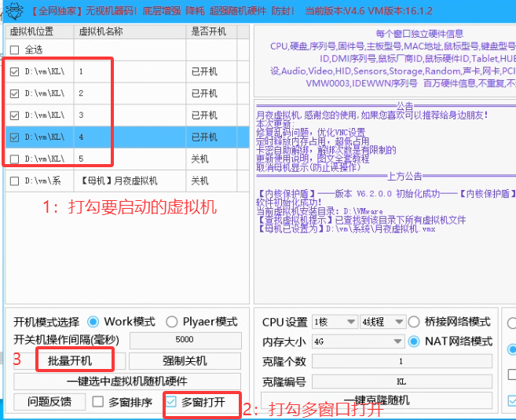Screen dimensions: 516x420
Task: Open the CPU thread count dropdown
Action: [382, 322]
